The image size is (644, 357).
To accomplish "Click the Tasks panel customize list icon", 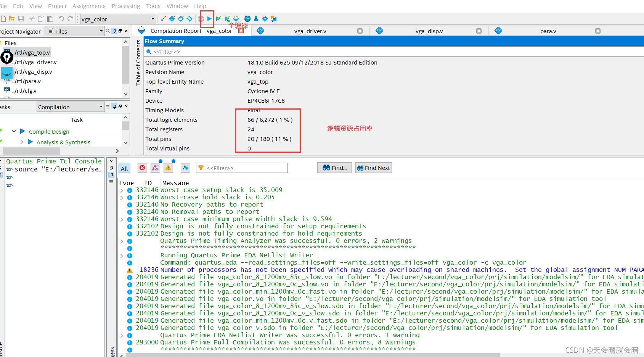I will pyautogui.click(x=108, y=107).
